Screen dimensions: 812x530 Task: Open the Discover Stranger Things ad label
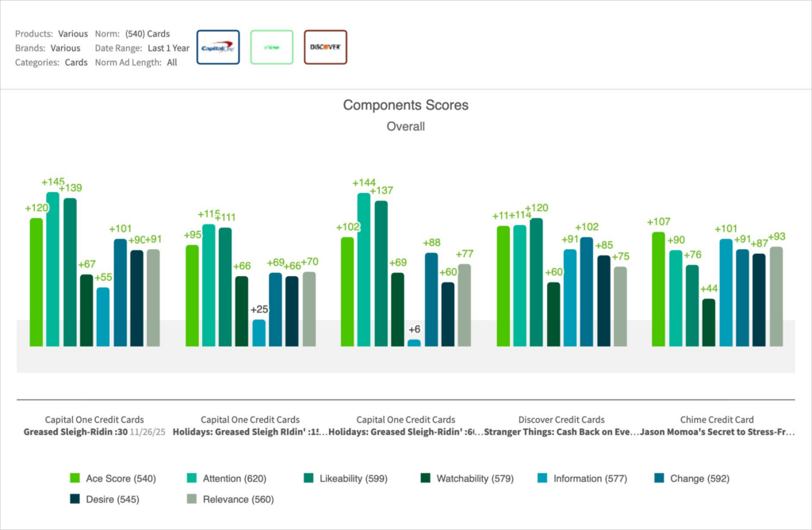(561, 432)
